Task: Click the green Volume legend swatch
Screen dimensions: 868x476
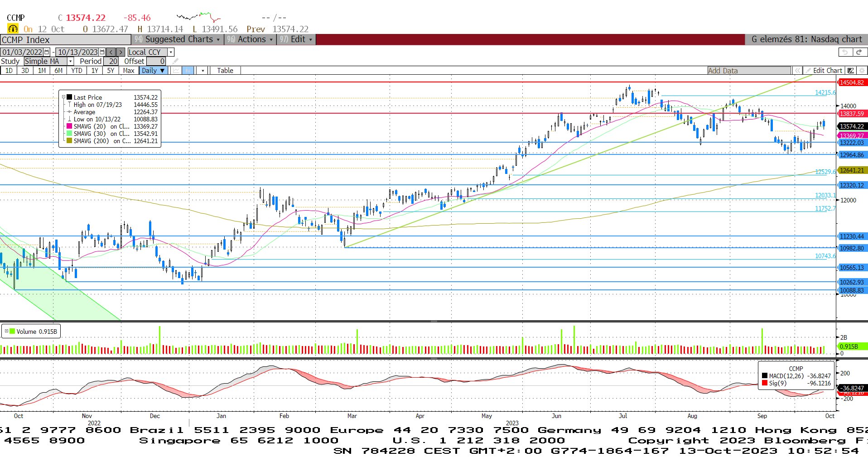Action: point(12,331)
